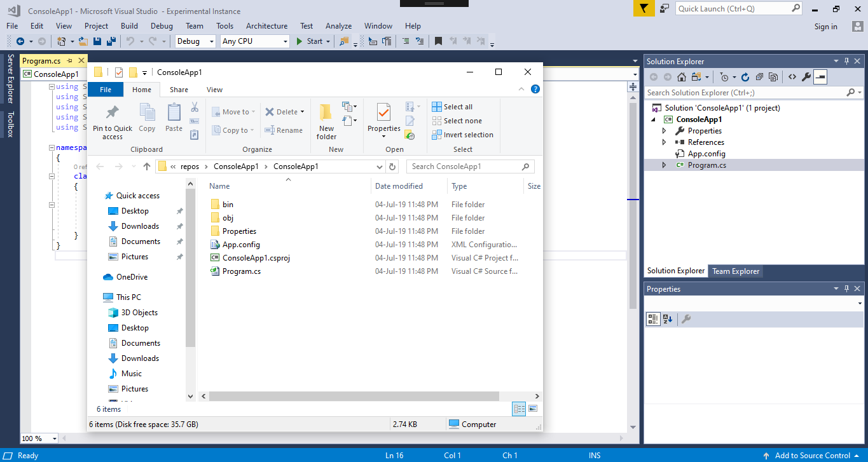The image size is (868, 462).
Task: Switch to the Share tab in File Explorer
Action: pyautogui.click(x=179, y=90)
